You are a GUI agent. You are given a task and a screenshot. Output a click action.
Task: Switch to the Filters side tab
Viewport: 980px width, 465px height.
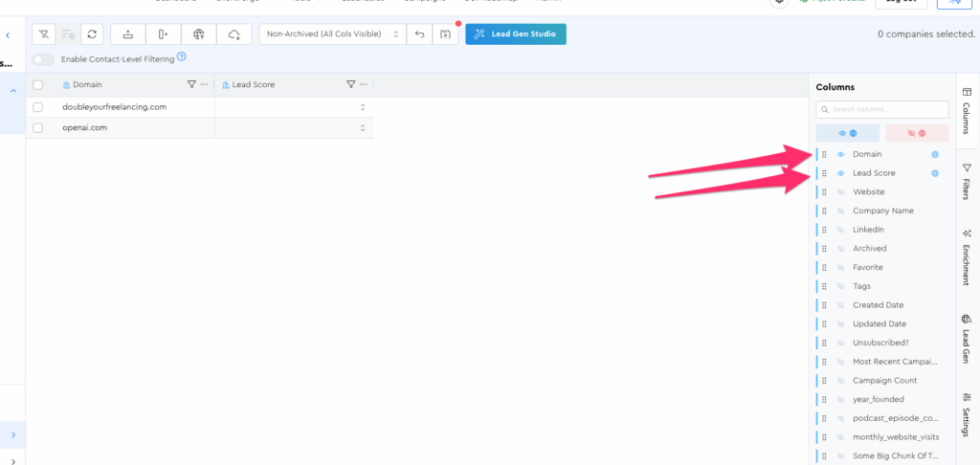tap(966, 182)
